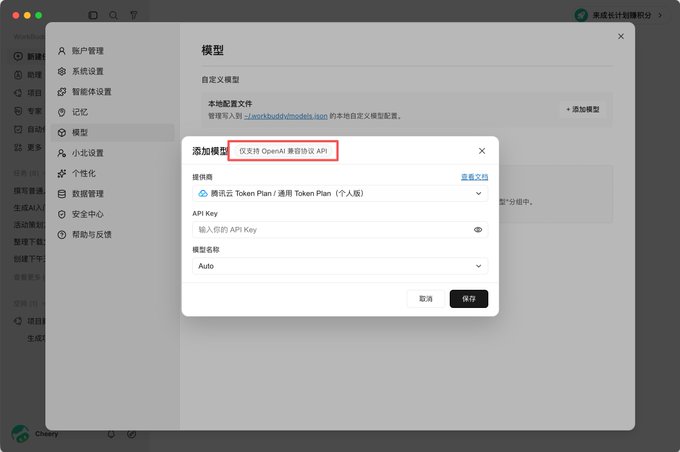Select 个性化 sparkle icon

62,174
